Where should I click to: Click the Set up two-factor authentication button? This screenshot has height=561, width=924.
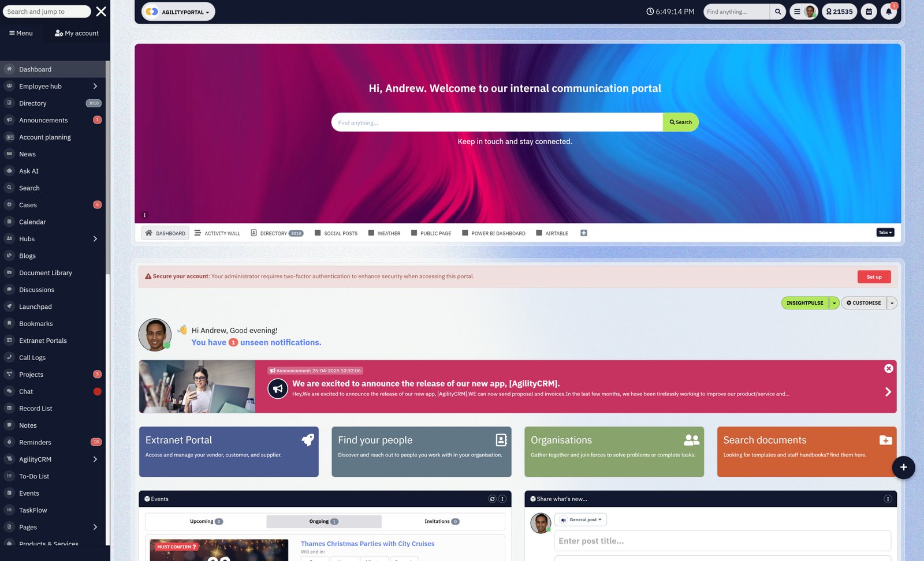(x=874, y=276)
